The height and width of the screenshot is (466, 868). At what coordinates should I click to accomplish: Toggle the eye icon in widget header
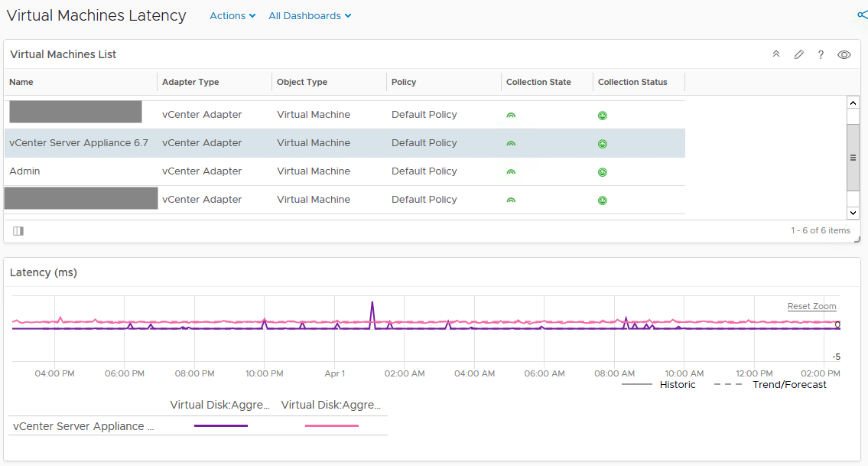844,54
